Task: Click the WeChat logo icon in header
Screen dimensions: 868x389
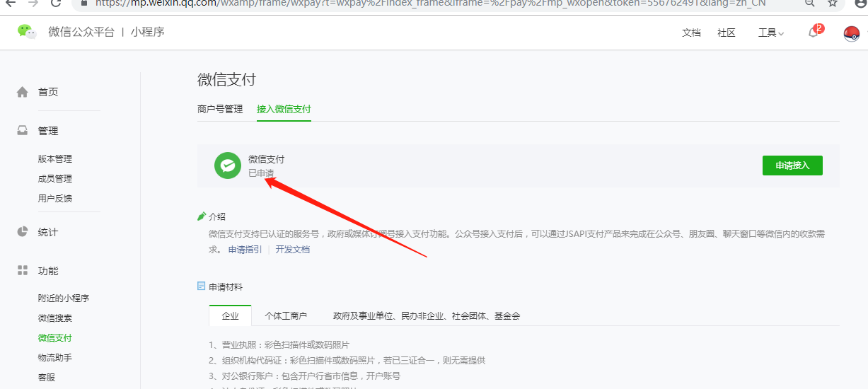Action: coord(27,32)
